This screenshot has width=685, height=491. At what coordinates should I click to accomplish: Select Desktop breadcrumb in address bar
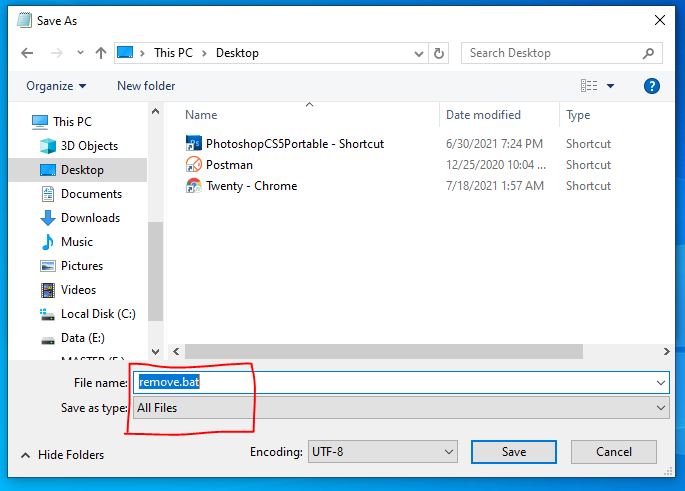pyautogui.click(x=237, y=53)
